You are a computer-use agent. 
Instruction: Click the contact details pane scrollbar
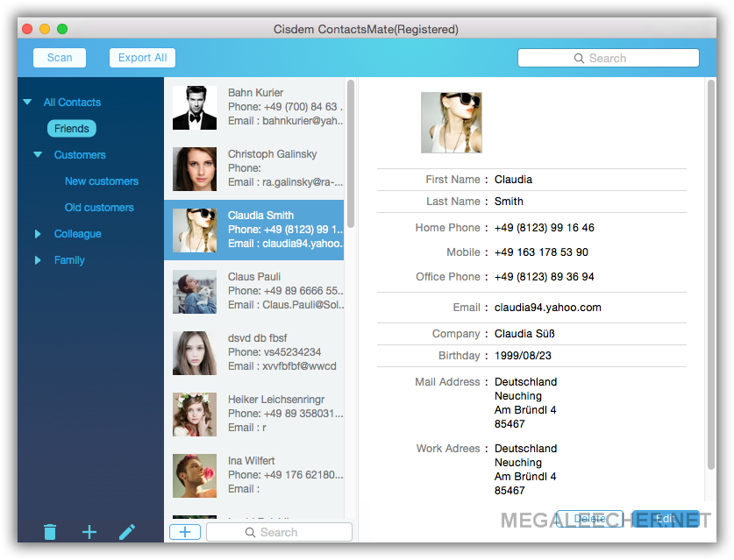(x=711, y=274)
